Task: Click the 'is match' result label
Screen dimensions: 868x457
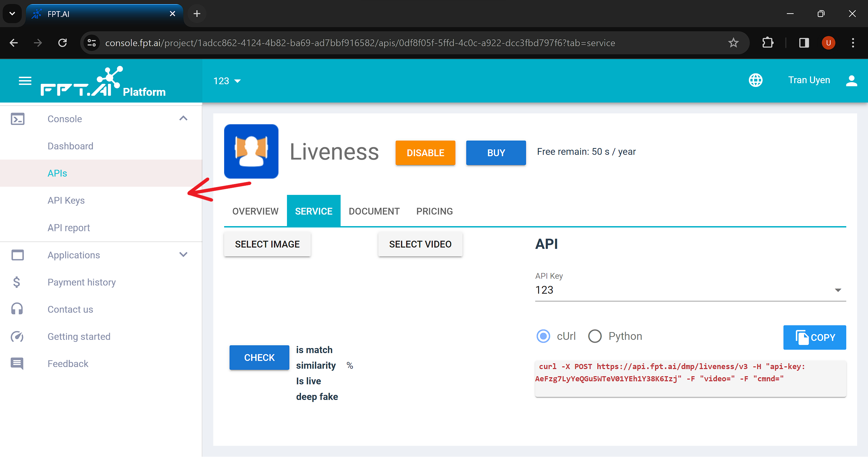Action: (314, 350)
